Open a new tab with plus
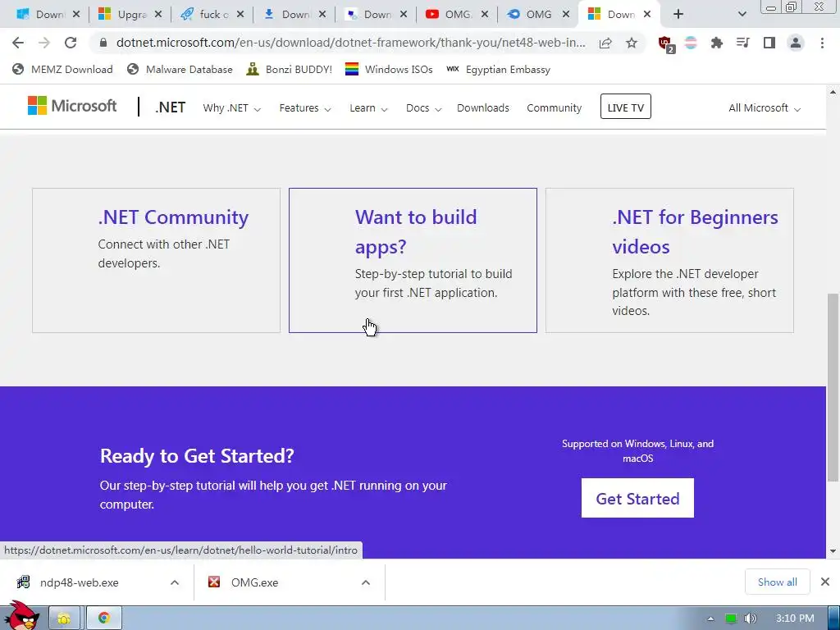The image size is (840, 630). [678, 15]
